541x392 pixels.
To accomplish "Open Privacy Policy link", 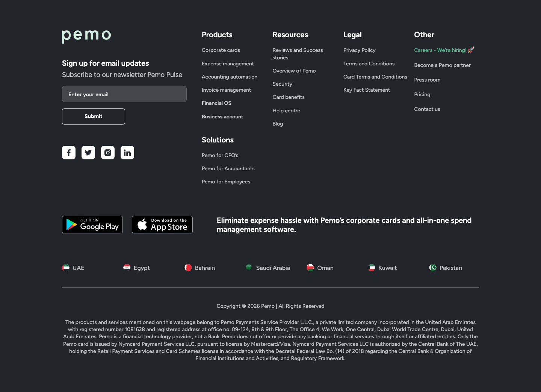I will pyautogui.click(x=360, y=50).
